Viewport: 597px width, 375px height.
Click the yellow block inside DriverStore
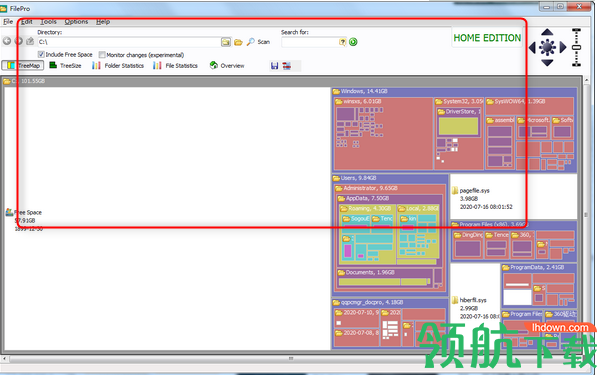pos(458,126)
